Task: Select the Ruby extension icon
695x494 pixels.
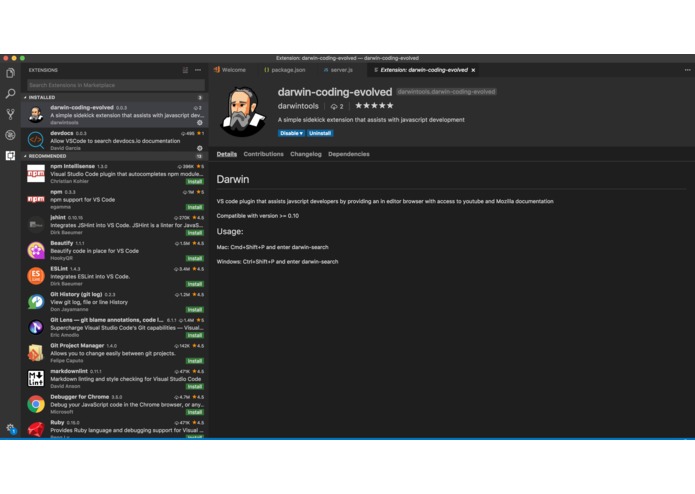Action: pyautogui.click(x=36, y=429)
